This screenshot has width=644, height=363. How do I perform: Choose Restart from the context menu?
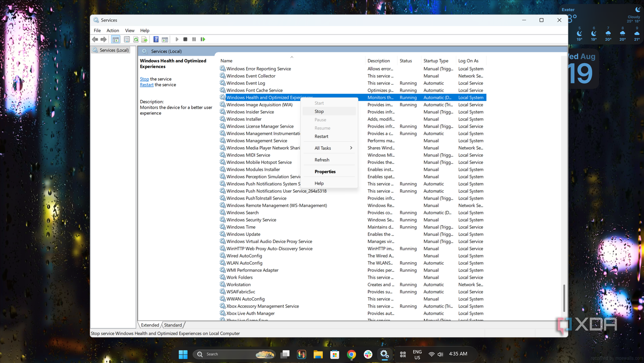tap(330, 136)
